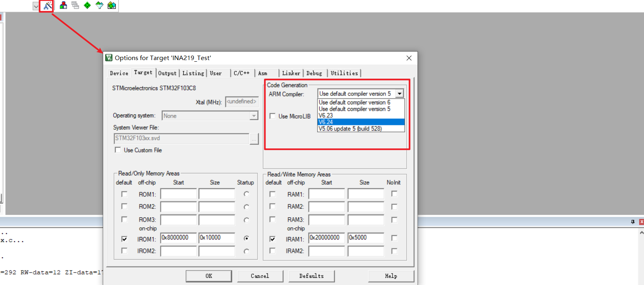Click the ROM1 Start input field

(x=179, y=194)
